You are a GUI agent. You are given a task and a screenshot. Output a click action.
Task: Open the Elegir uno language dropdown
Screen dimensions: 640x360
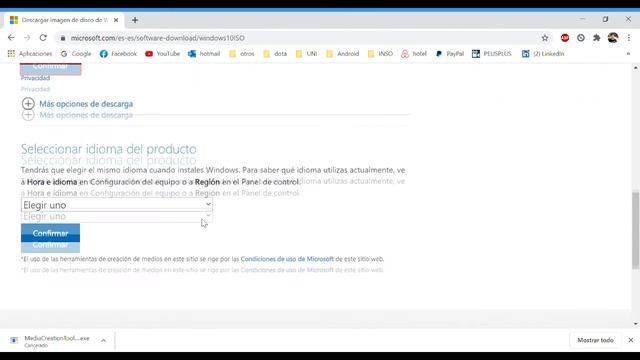click(x=117, y=205)
